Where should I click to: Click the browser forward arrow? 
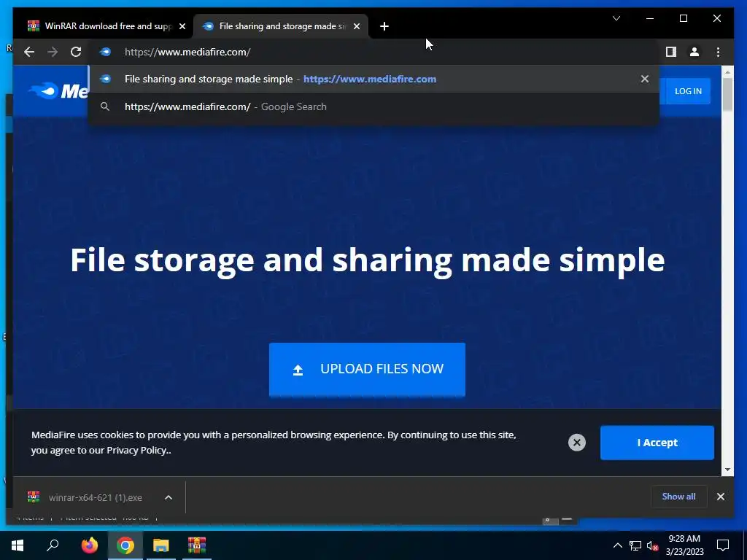coord(53,52)
